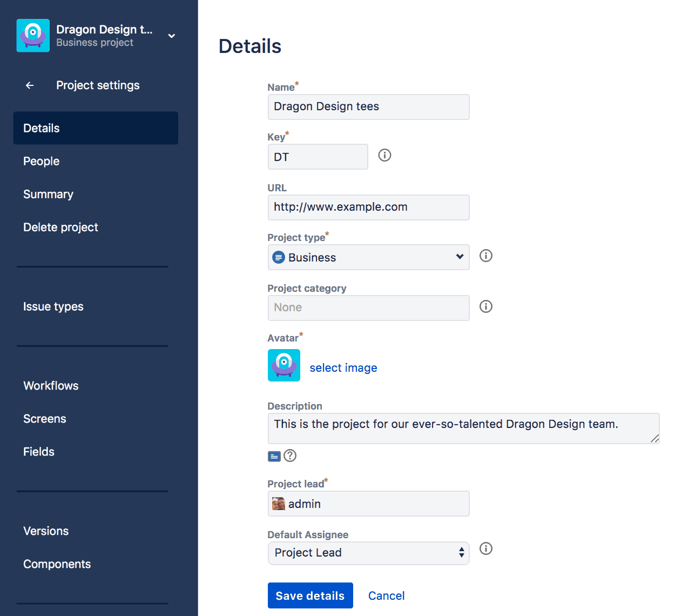Open the Workflows settings page
This screenshot has width=675, height=616.
(51, 385)
